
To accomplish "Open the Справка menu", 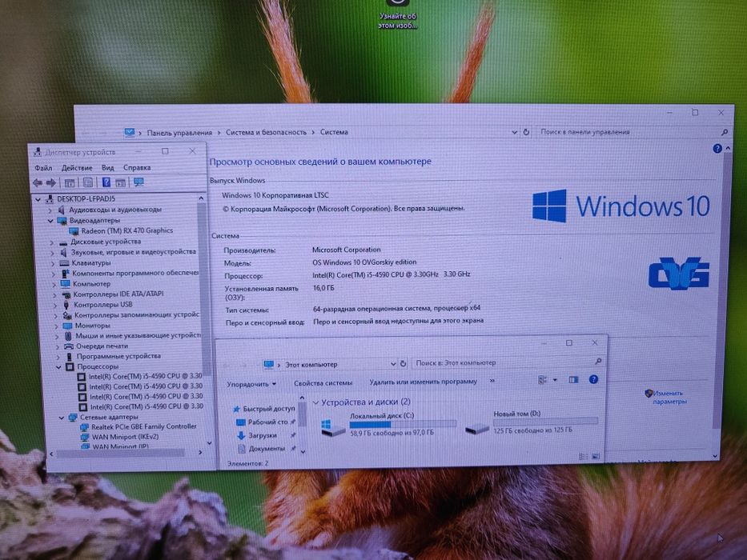I will click(137, 168).
